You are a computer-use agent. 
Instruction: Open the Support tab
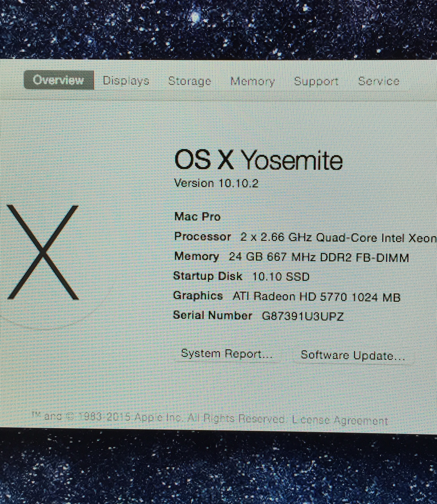[x=316, y=81]
